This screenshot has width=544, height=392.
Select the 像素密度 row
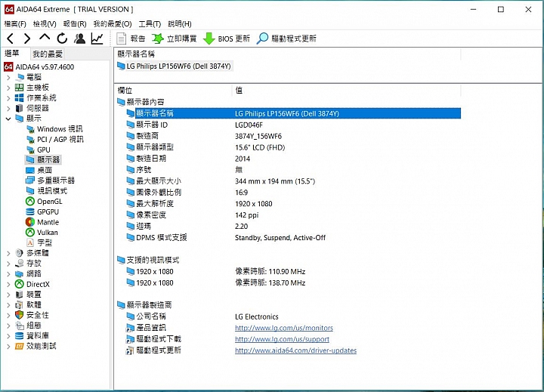[292, 215]
